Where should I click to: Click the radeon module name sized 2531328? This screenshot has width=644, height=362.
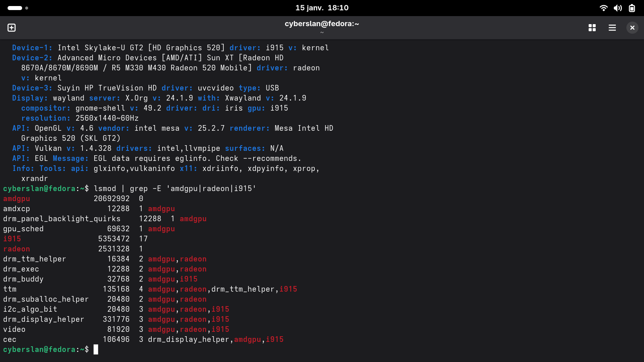17,249
